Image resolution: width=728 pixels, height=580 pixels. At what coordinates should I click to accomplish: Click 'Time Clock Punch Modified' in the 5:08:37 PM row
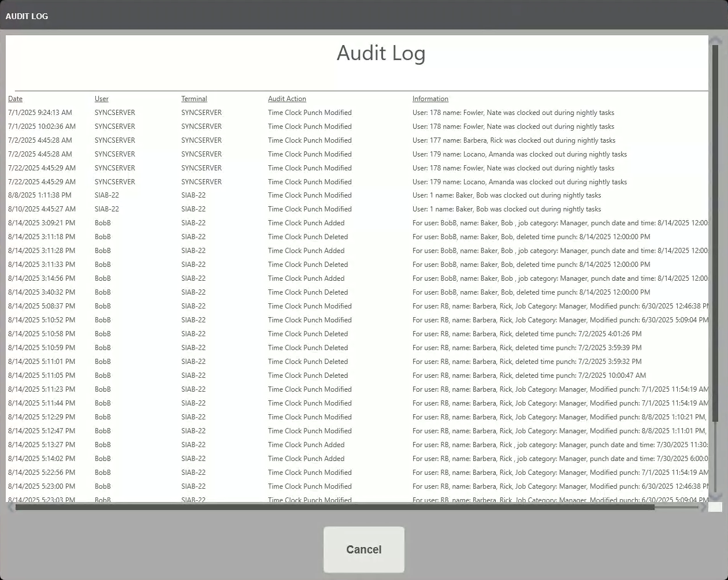[310, 306]
